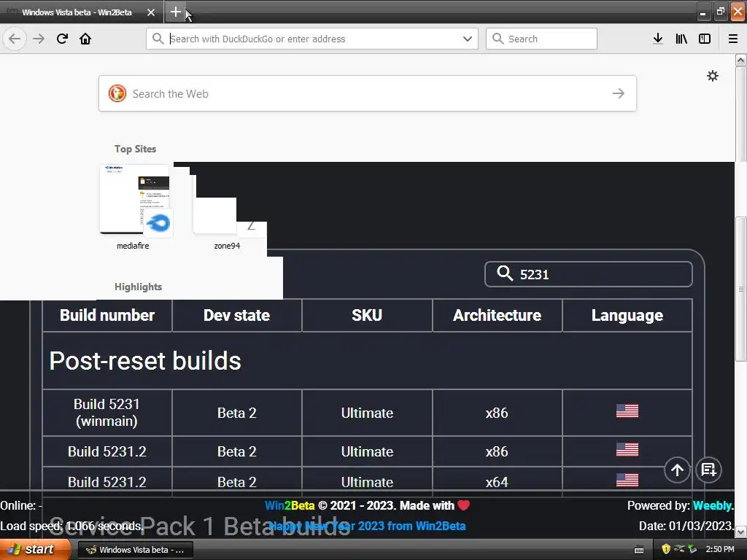747x560 pixels.
Task: Open the Downloads panel
Action: [x=658, y=39]
